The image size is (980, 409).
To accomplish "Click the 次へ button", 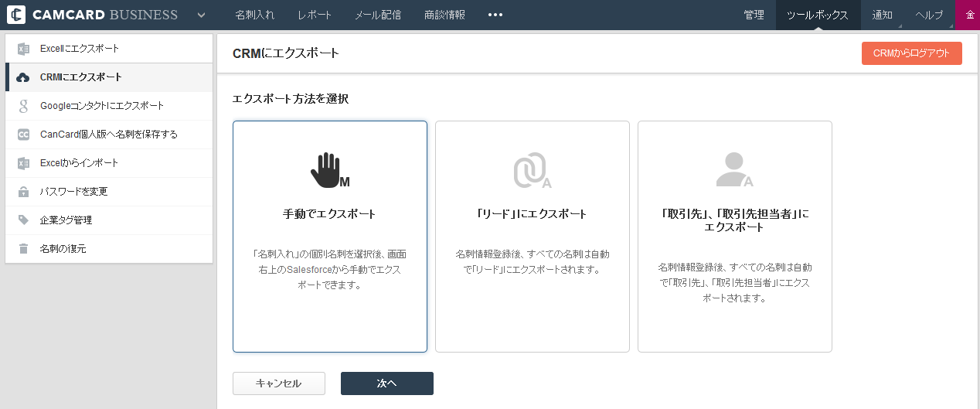I will [387, 383].
